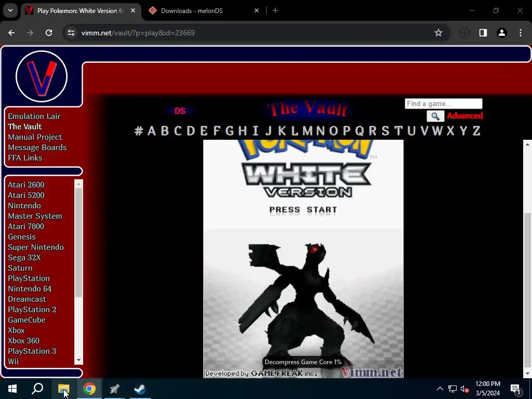The width and height of the screenshot is (532, 399).
Task: Select GameCube in systems list
Action: (26, 320)
